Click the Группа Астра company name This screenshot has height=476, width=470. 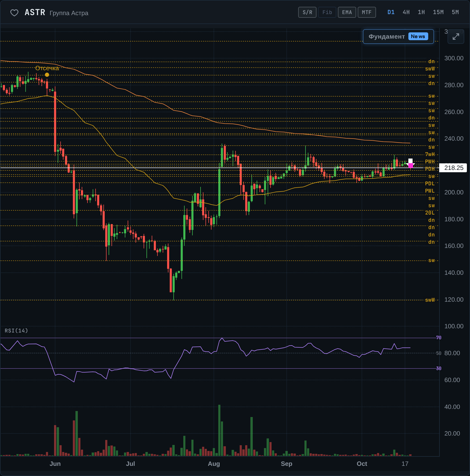[x=69, y=13]
